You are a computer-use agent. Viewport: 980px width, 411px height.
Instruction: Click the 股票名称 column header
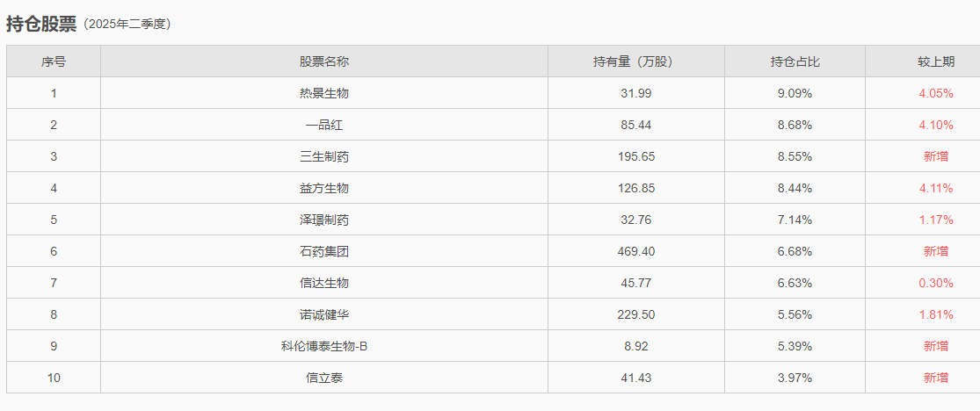click(x=323, y=61)
